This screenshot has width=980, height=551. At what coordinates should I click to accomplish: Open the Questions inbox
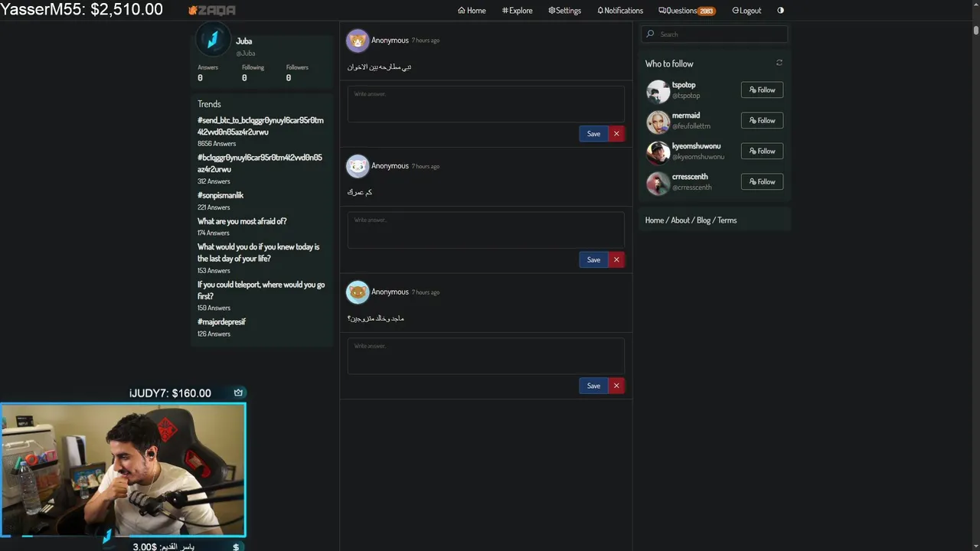point(687,11)
